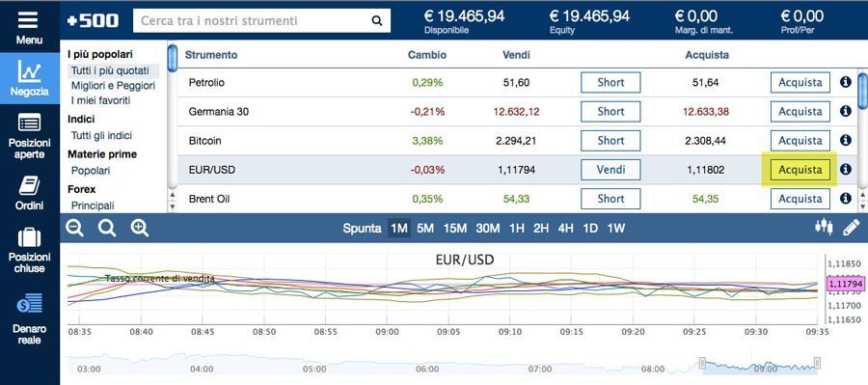The width and height of the screenshot is (868, 385).
Task: Select the 1H chart timeframe
Action: 517,229
